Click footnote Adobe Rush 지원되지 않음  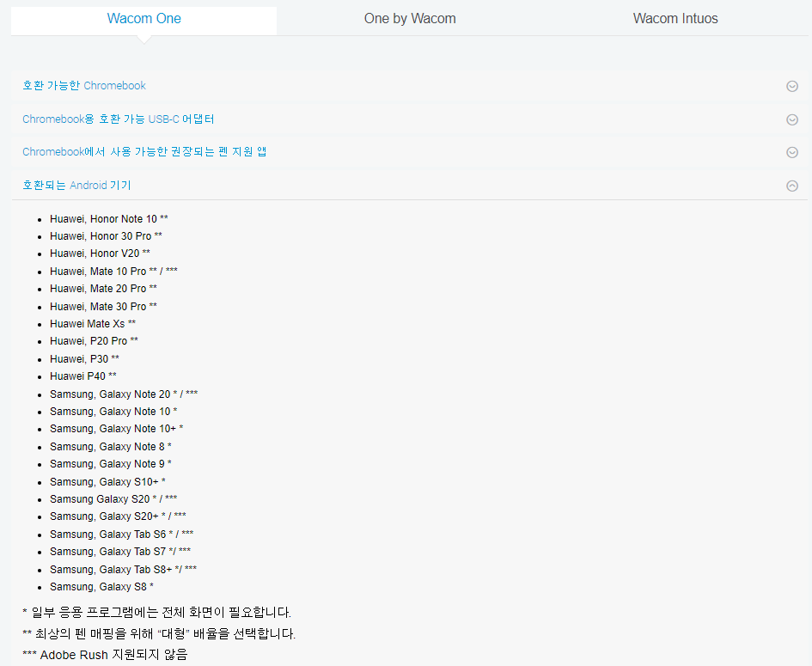pos(105,655)
